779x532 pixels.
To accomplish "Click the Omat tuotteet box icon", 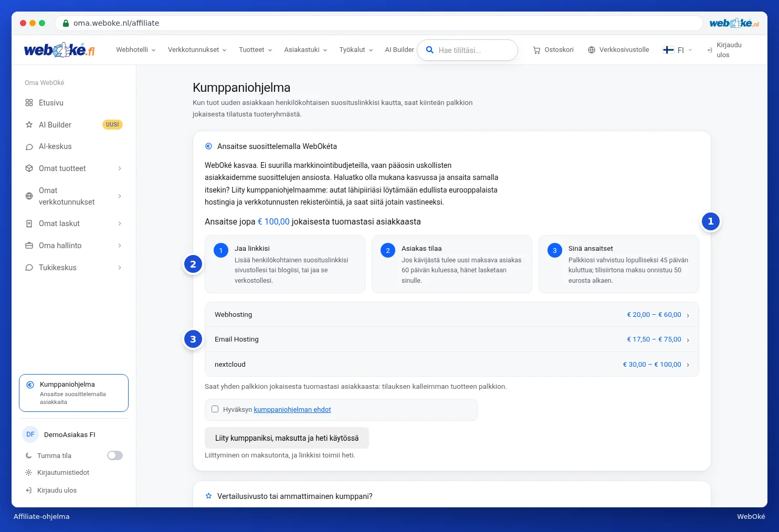I will pyautogui.click(x=29, y=168).
